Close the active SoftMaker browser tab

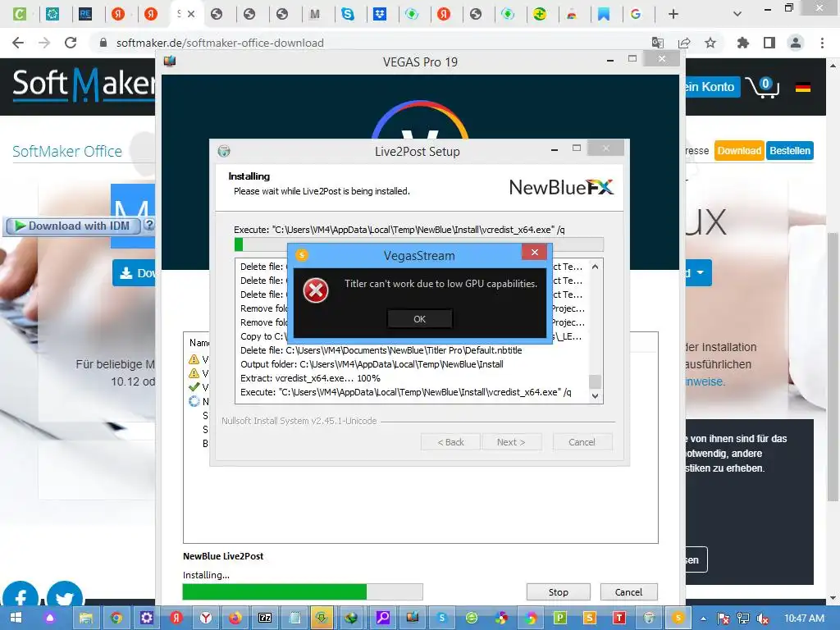[x=191, y=14]
